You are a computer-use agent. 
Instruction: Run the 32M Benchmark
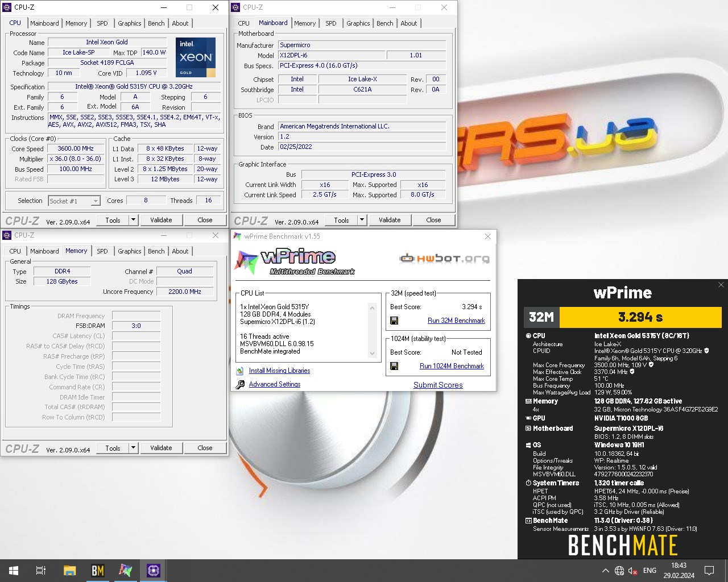456,321
